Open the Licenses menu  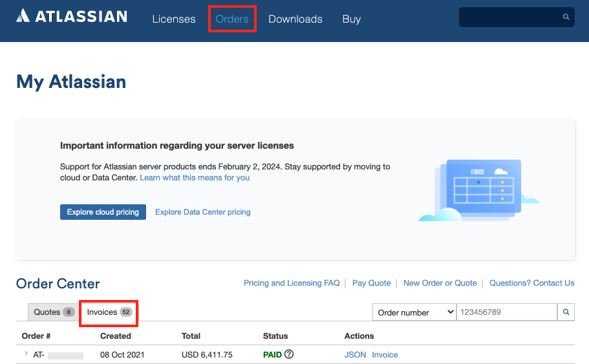173,19
